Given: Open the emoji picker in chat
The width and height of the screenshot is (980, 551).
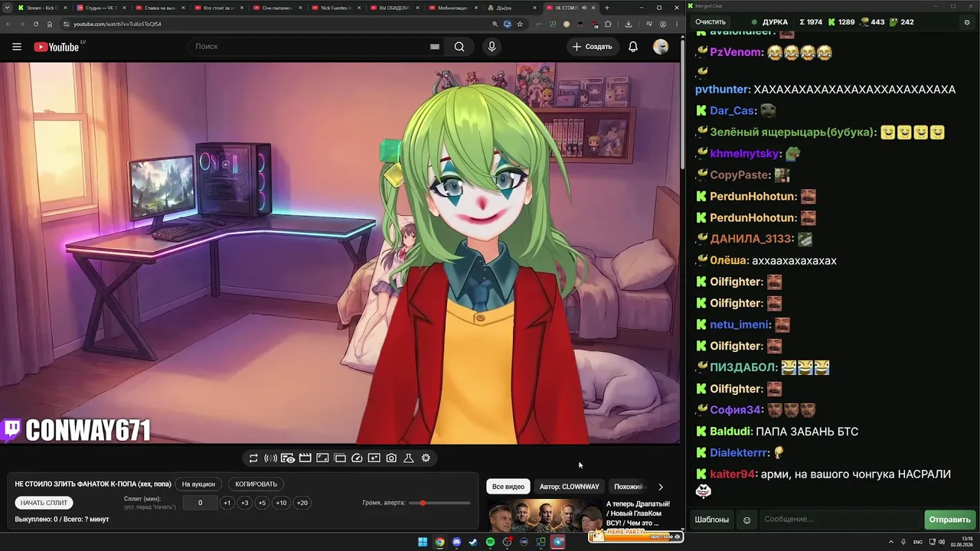Looking at the screenshot, I should pos(747,520).
